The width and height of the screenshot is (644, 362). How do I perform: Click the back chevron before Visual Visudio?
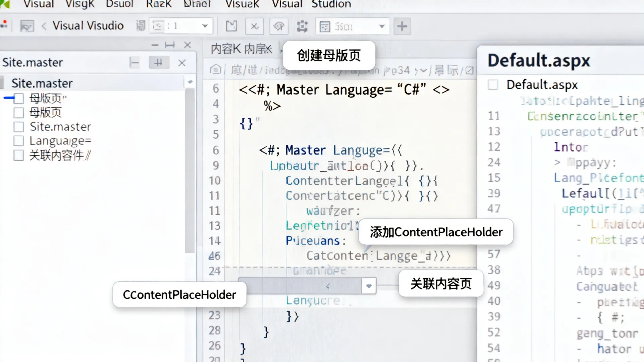[x=44, y=26]
